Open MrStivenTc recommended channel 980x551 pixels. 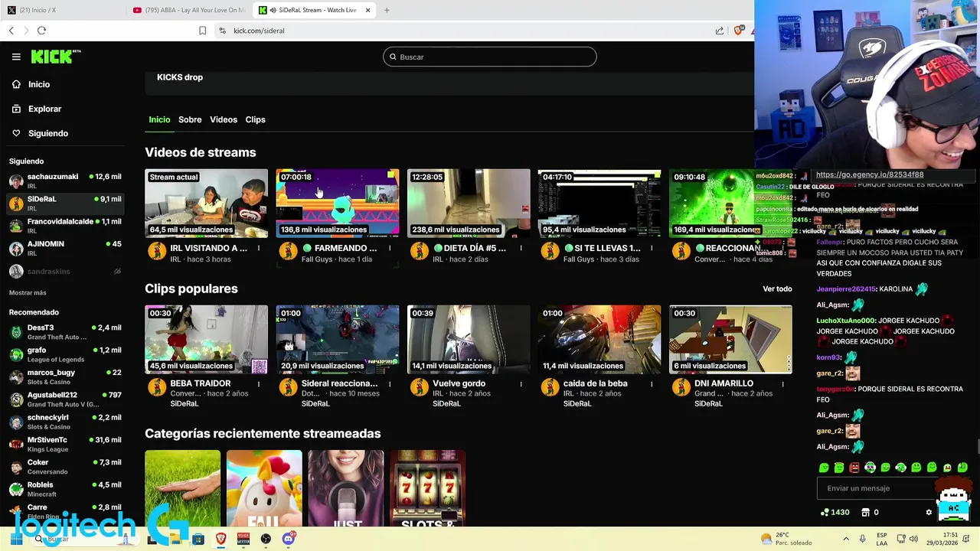point(65,444)
